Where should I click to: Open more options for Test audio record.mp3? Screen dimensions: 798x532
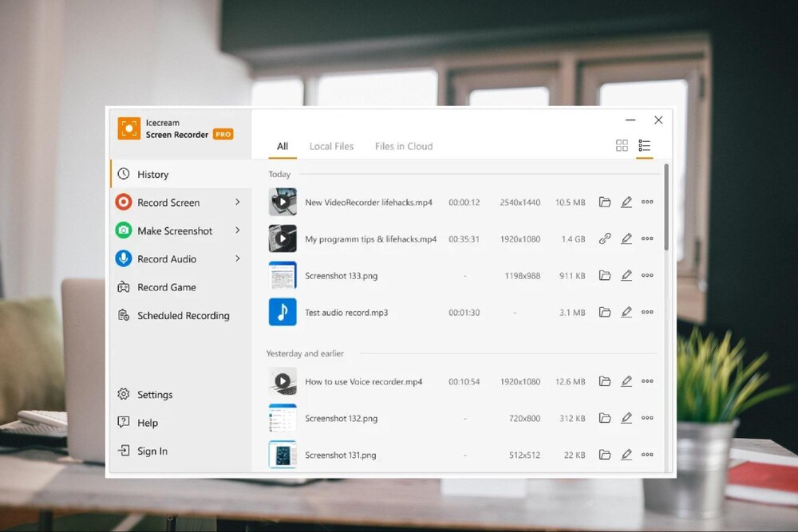[x=647, y=313]
